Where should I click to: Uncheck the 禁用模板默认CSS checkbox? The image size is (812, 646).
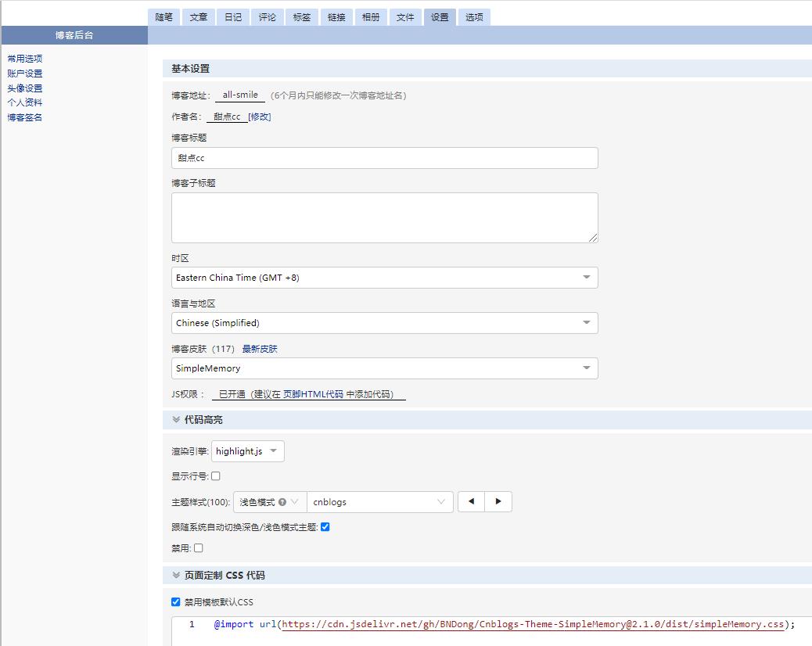coord(175,602)
